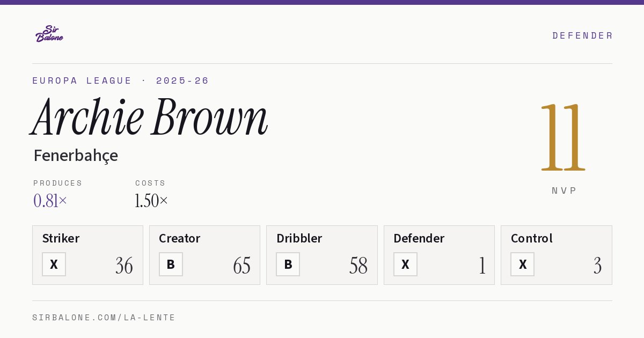Click the Dribbler card title

299,238
